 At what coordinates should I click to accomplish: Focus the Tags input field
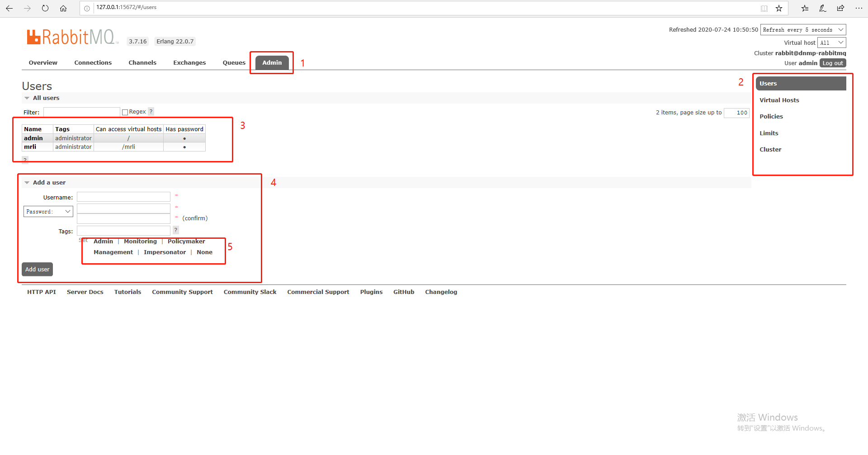click(123, 231)
